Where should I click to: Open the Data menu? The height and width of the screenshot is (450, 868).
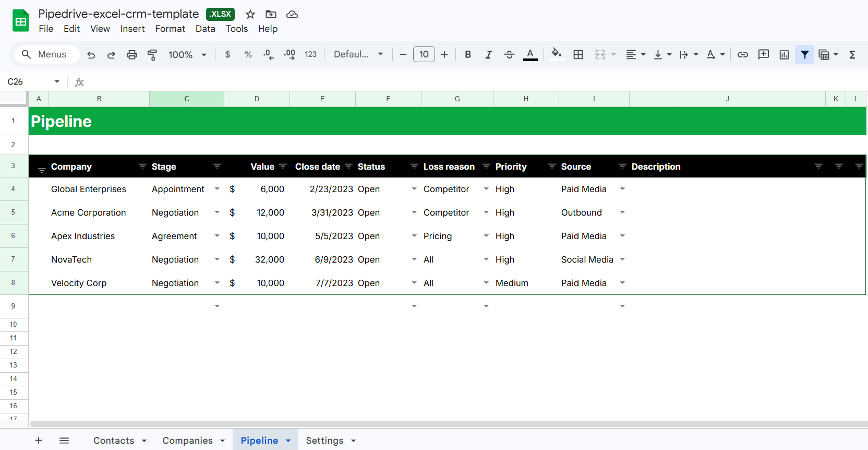pyautogui.click(x=206, y=29)
